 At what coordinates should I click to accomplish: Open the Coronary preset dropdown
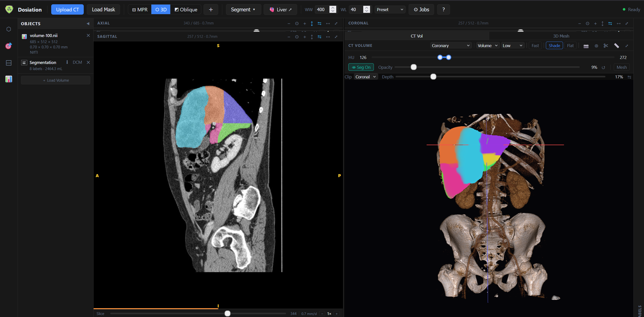coord(451,46)
